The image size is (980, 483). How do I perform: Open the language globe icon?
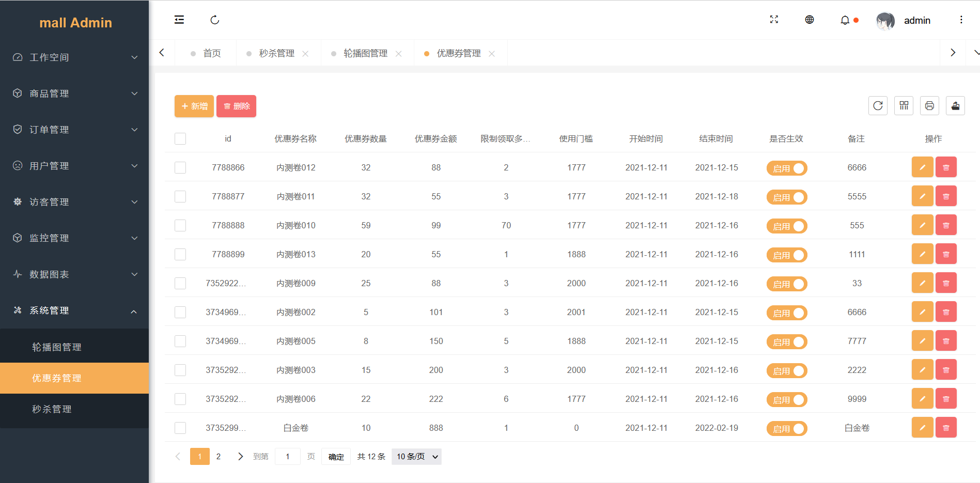click(810, 20)
